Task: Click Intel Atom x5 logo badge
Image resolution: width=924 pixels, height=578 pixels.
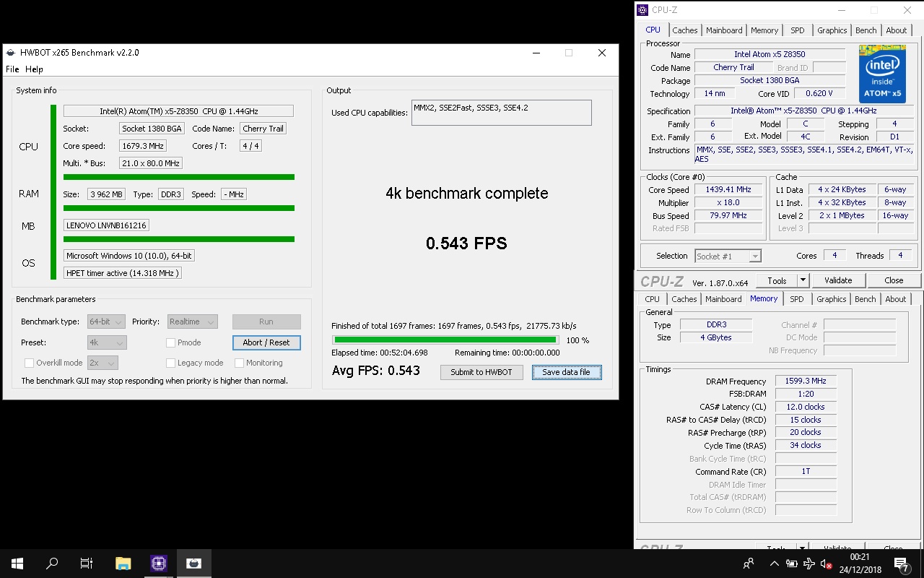Action: [882, 74]
